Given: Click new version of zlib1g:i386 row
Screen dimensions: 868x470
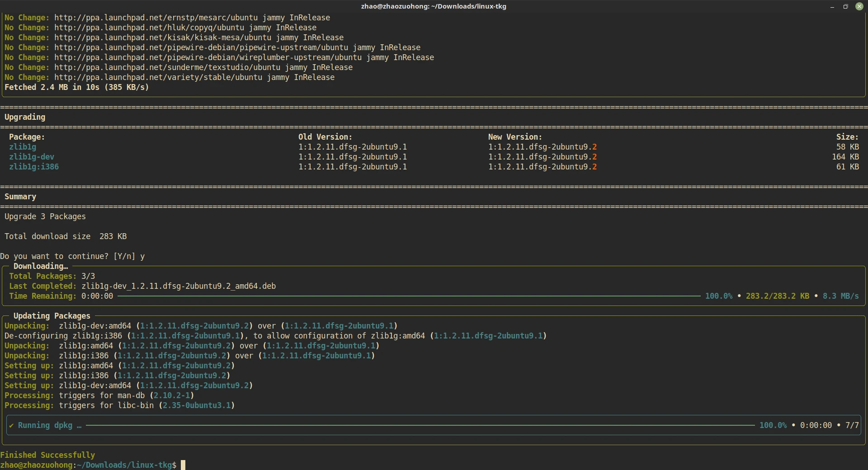Looking at the screenshot, I should 542,167.
